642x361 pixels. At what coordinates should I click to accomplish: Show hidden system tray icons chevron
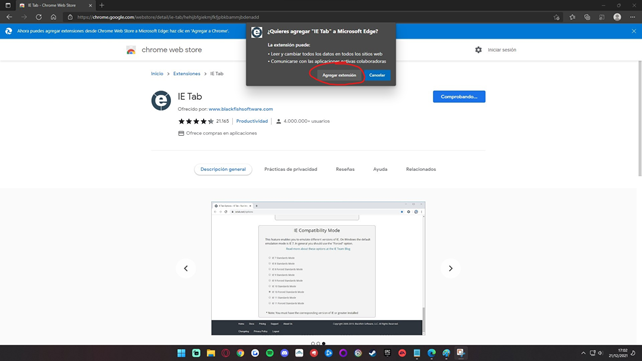[583, 353]
